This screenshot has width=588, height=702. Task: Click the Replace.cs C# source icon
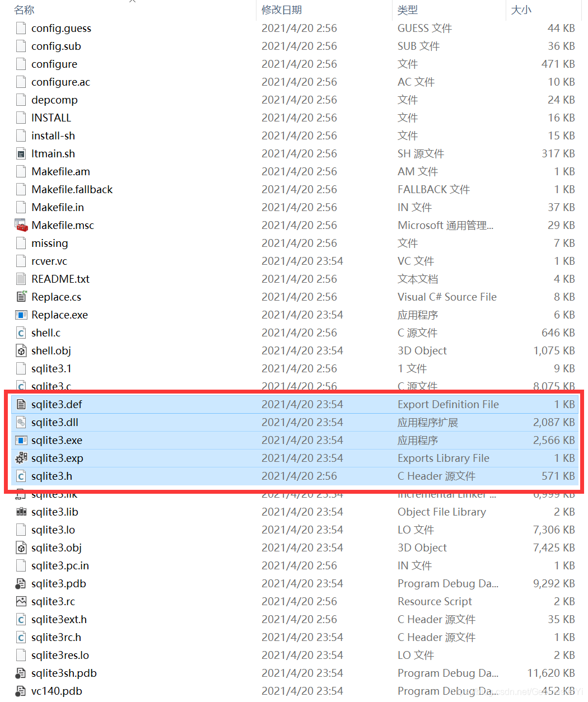point(21,297)
